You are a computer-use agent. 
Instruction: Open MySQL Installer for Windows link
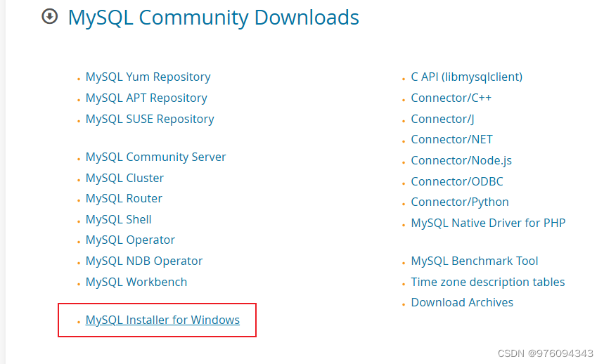click(162, 320)
